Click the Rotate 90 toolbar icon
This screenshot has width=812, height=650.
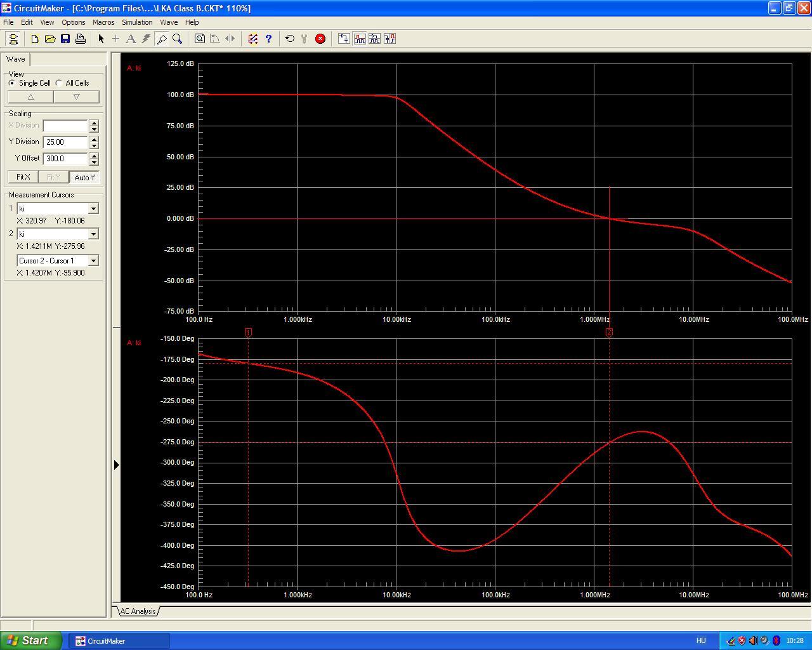[215, 39]
